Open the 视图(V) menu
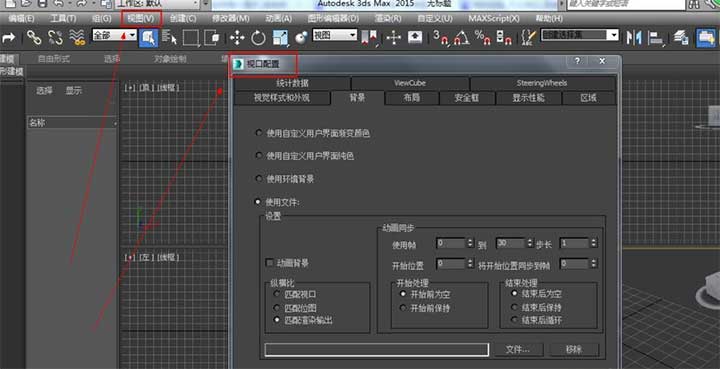Screen dimensions: 720x369 pyautogui.click(x=141, y=18)
